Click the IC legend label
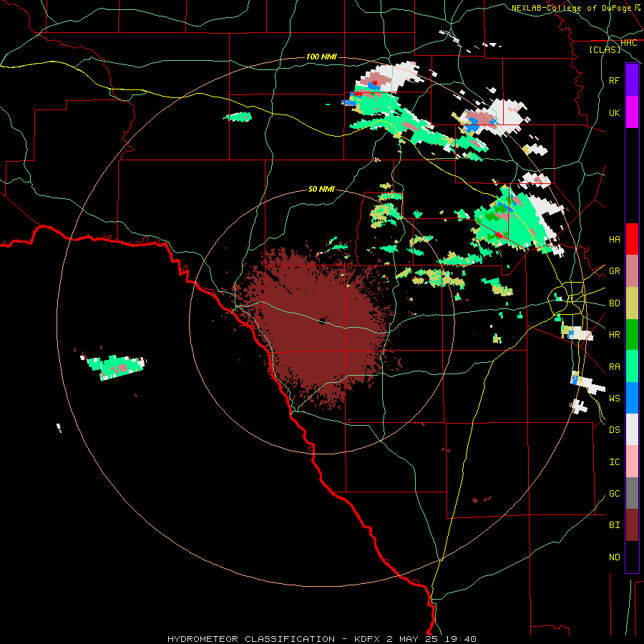 pyautogui.click(x=615, y=462)
